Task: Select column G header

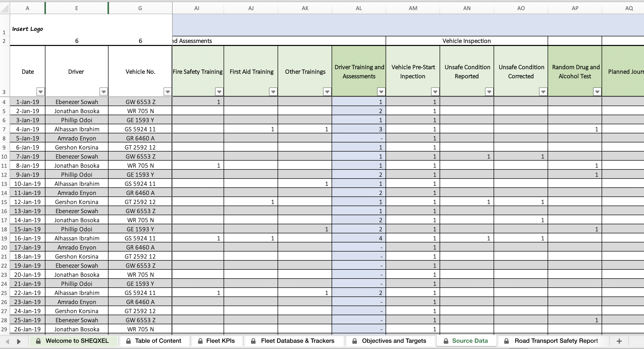Action: 140,8
